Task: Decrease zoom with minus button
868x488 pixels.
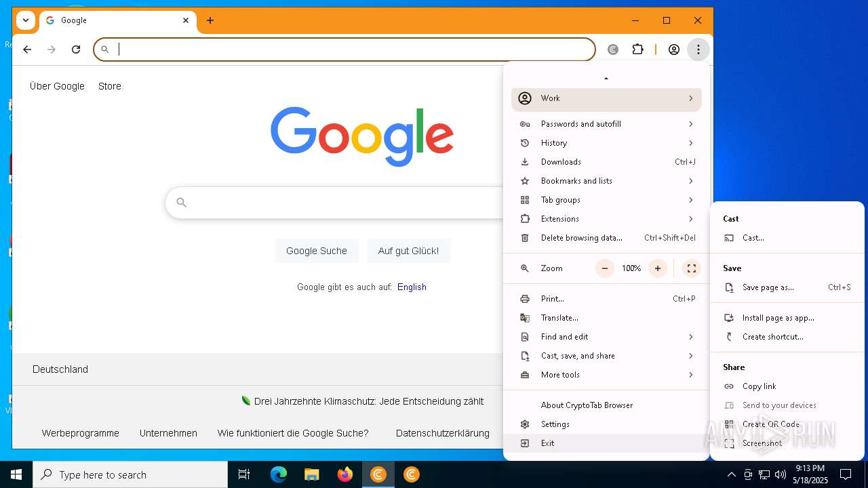Action: click(x=604, y=268)
